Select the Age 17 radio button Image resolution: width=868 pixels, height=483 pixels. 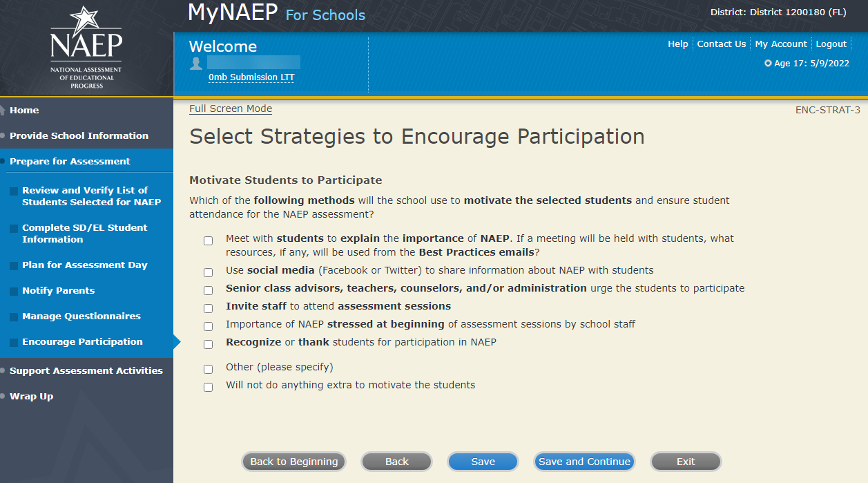[768, 64]
